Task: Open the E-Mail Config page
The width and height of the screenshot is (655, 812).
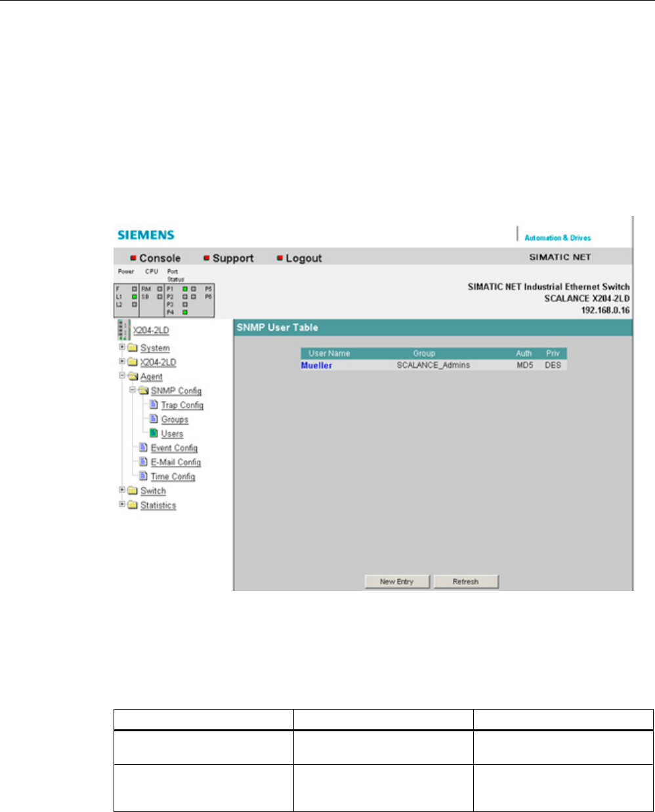Action: 176,462
